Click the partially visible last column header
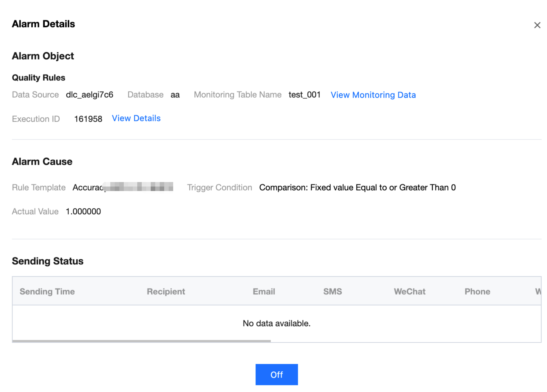This screenshot has height=392, width=547. pyautogui.click(x=538, y=291)
